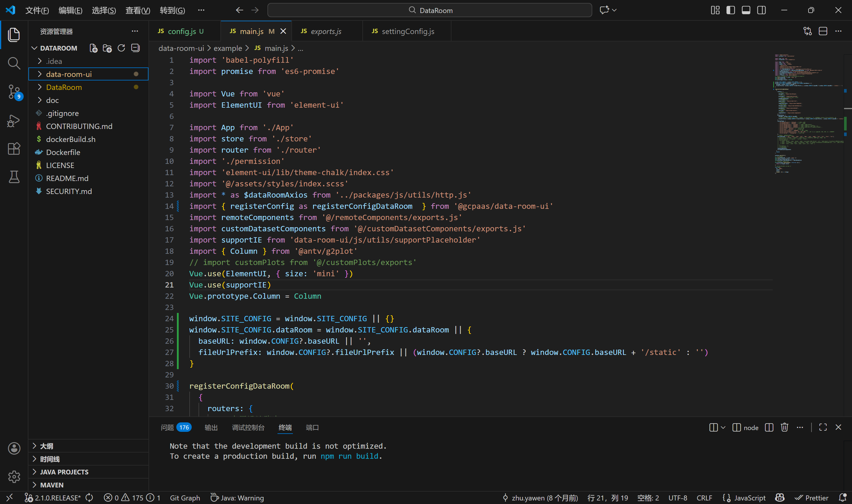The image size is (852, 504).
Task: Toggle the primary sidebar visibility
Action: click(730, 10)
